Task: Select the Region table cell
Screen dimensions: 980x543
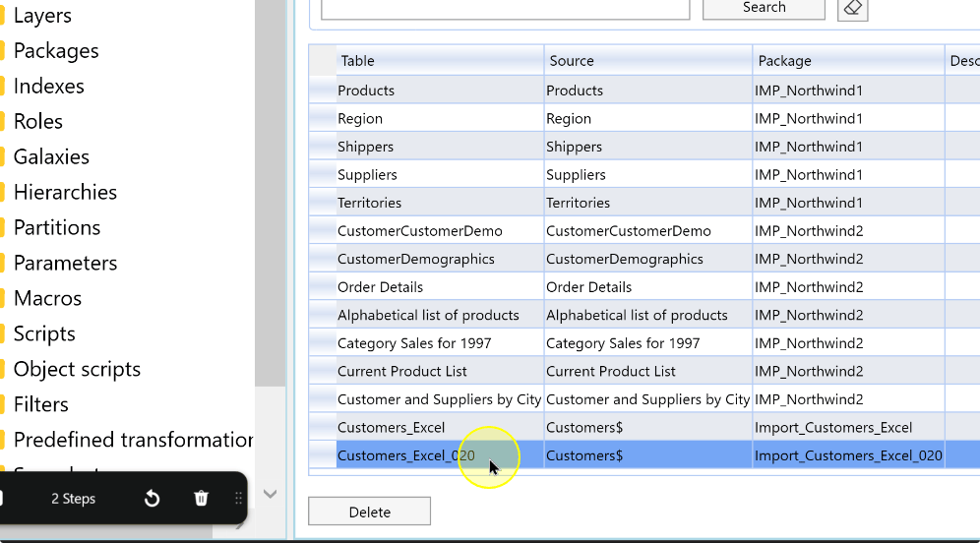Action: pyautogui.click(x=440, y=119)
